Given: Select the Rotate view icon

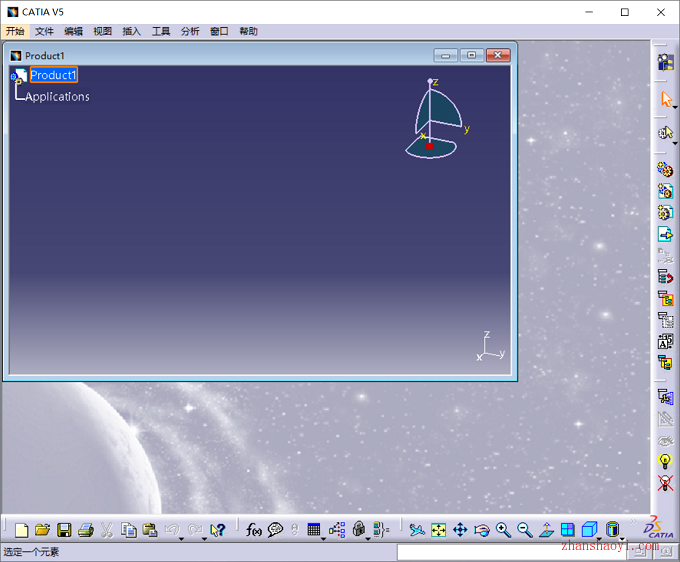Looking at the screenshot, I should click(x=482, y=530).
